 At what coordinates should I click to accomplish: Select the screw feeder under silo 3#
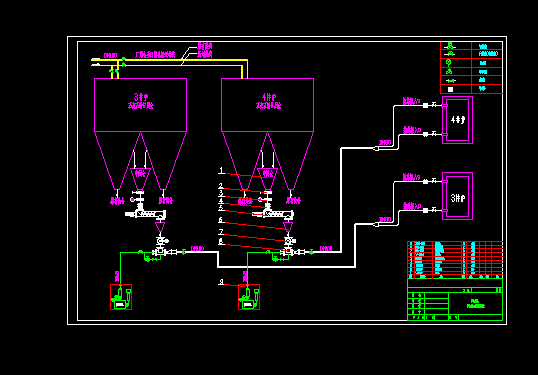(146, 214)
